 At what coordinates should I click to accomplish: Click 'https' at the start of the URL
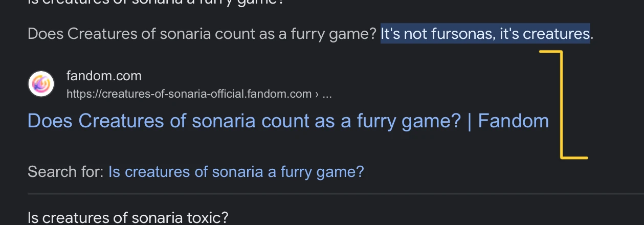pyautogui.click(x=77, y=94)
